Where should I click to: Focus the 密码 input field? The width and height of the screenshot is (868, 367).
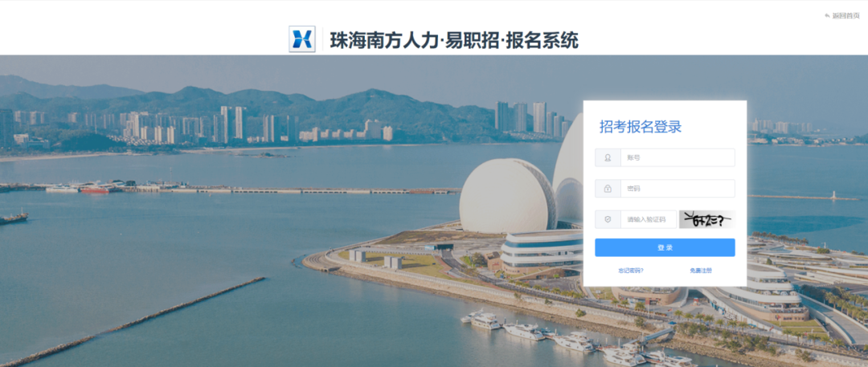pos(678,189)
